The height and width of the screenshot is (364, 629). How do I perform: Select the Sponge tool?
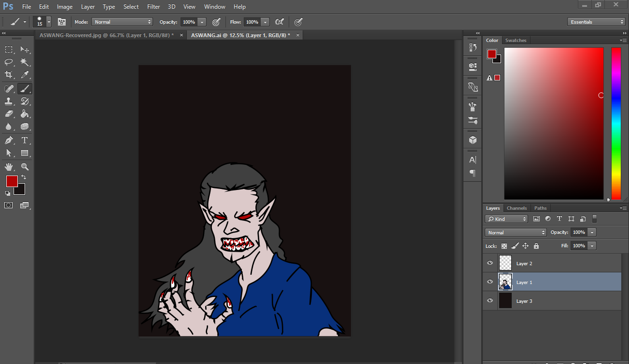coord(25,126)
